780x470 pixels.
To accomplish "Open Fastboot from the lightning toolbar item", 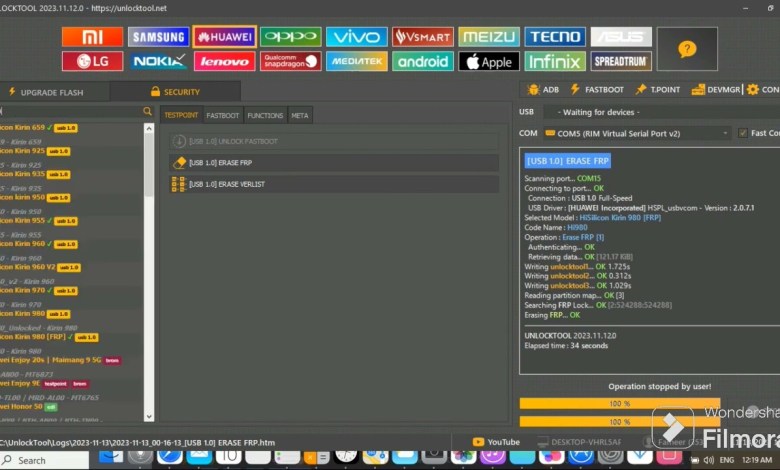I will 598,90.
